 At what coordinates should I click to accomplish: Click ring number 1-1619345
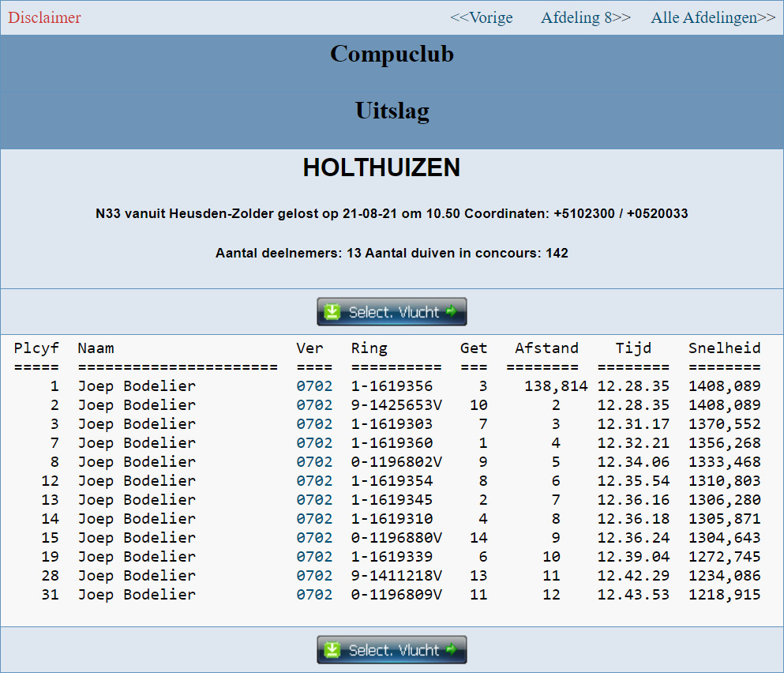[x=392, y=500]
